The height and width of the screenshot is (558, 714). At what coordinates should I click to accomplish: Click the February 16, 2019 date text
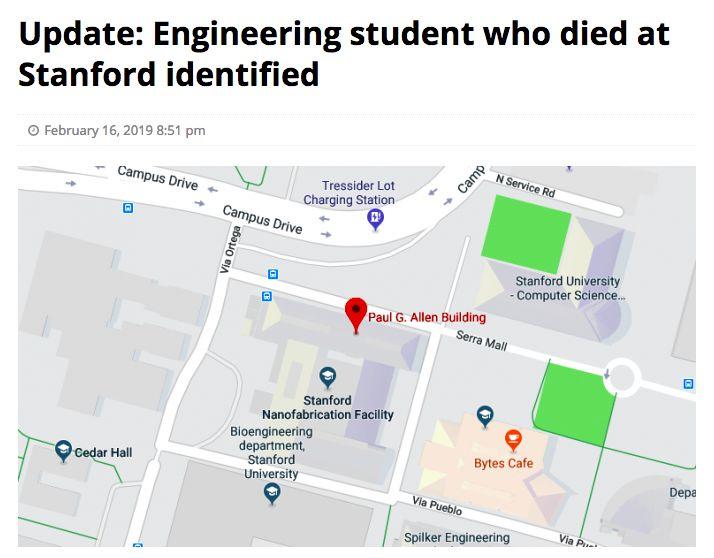point(125,131)
